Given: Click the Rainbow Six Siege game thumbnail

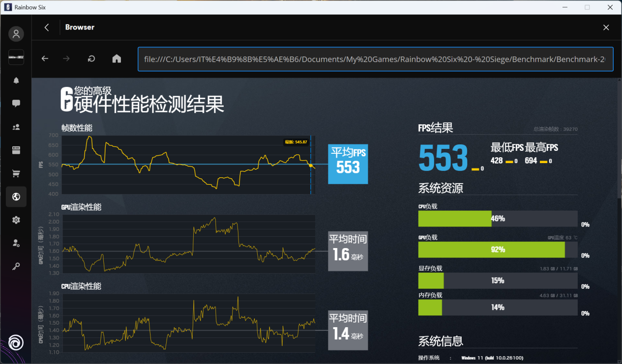Looking at the screenshot, I should pos(16,57).
